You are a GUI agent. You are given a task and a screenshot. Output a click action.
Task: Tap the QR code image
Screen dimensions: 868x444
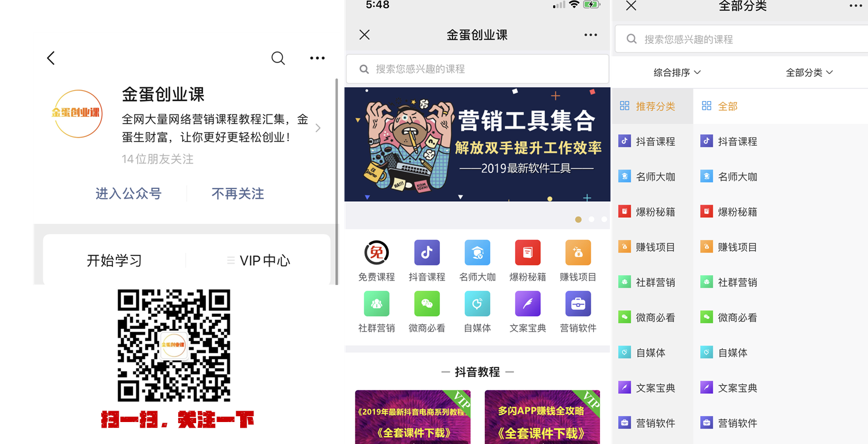click(x=174, y=346)
